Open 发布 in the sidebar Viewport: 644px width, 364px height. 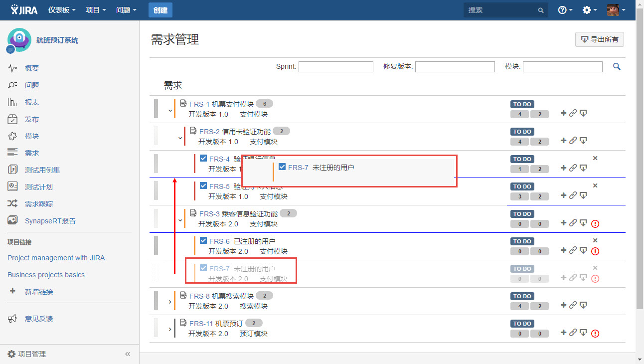(32, 119)
